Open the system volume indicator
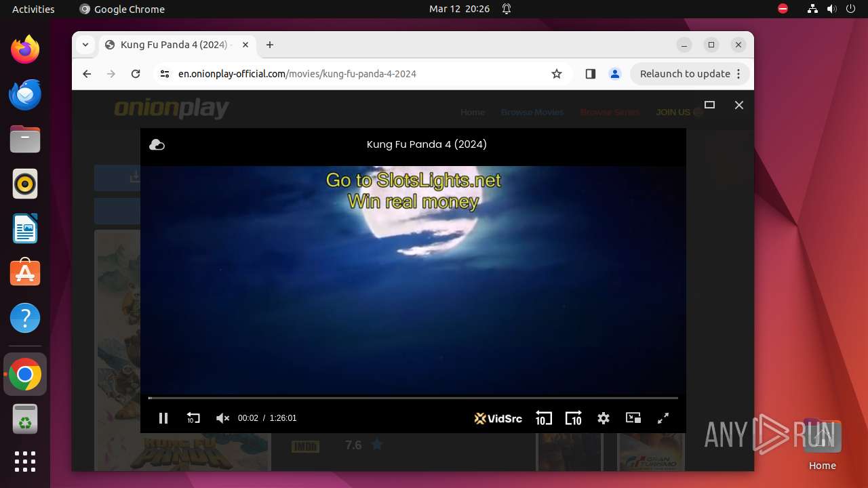This screenshot has width=868, height=488. [x=832, y=9]
